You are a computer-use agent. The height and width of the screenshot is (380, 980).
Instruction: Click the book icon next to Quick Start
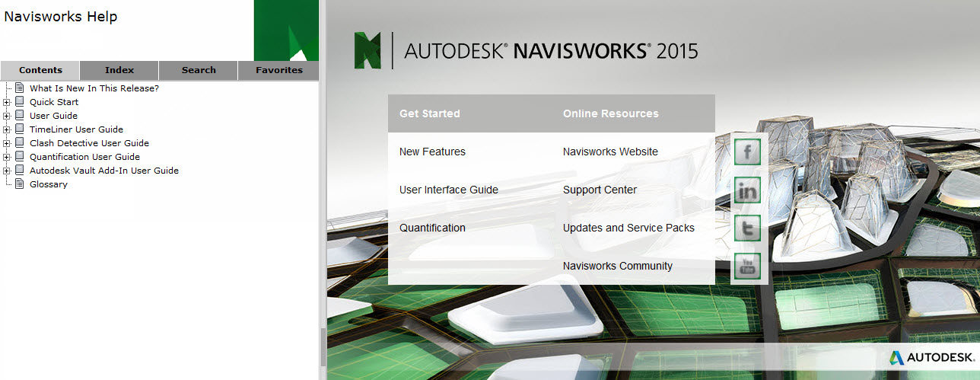pos(20,102)
